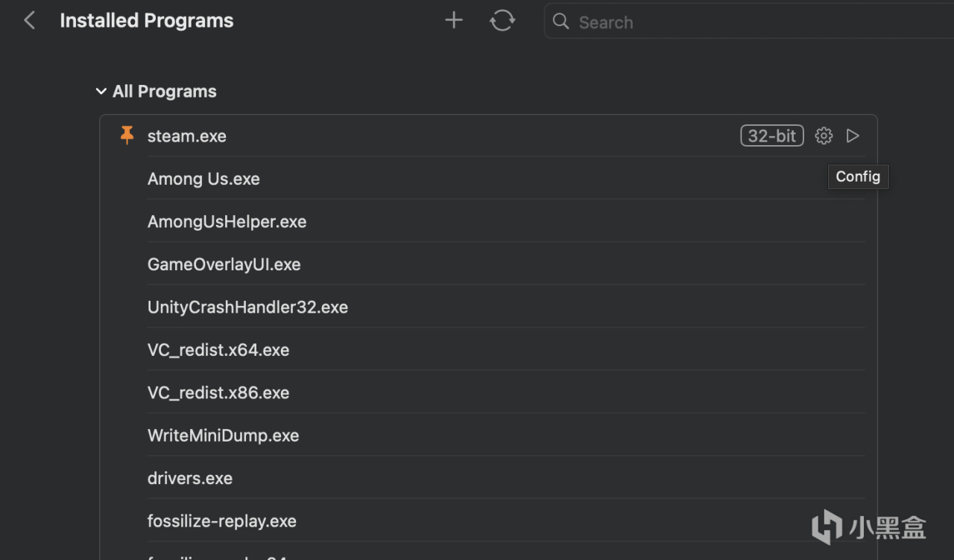
Task: Click the back chevron arrow
Action: click(x=30, y=21)
